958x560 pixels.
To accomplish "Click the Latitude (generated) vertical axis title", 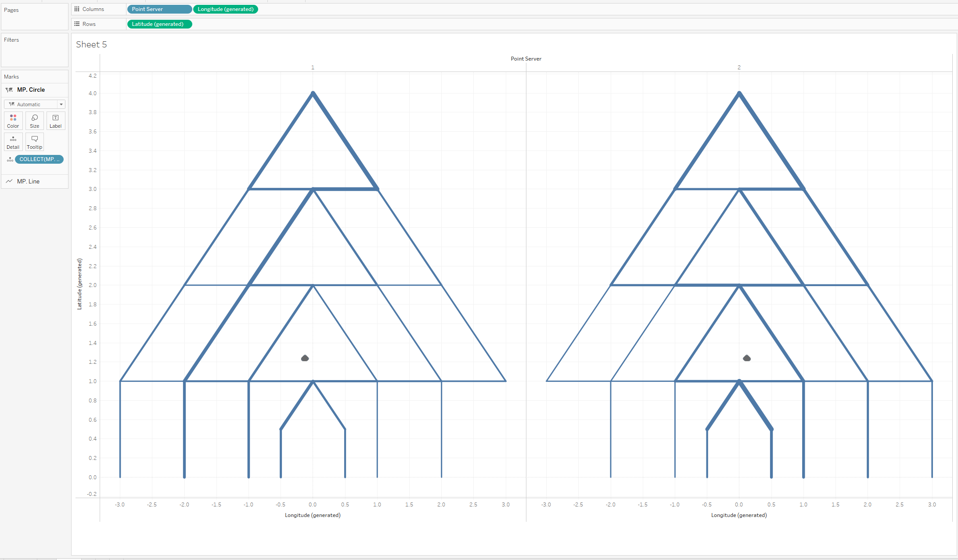I will [79, 284].
